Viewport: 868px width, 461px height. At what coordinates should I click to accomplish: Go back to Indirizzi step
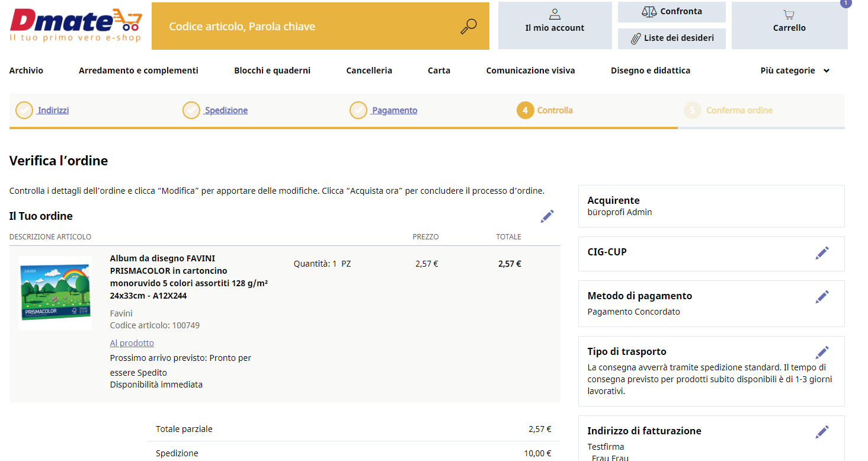point(53,110)
